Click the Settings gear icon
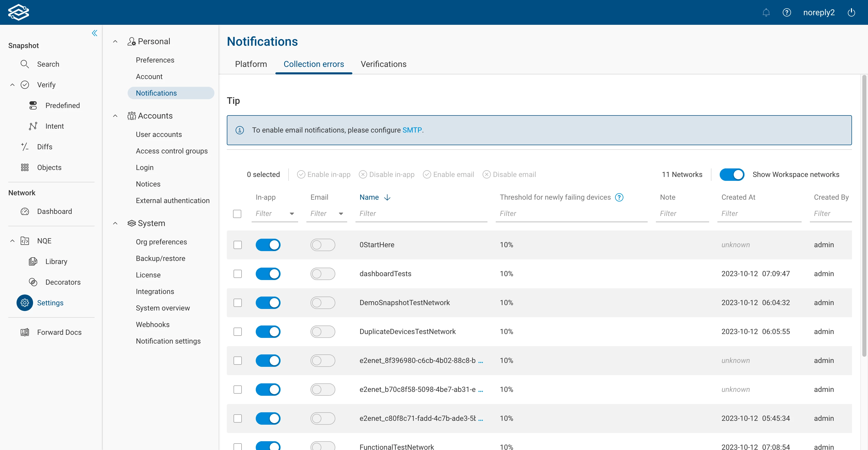Viewport: 868px width, 450px height. pyautogui.click(x=25, y=302)
